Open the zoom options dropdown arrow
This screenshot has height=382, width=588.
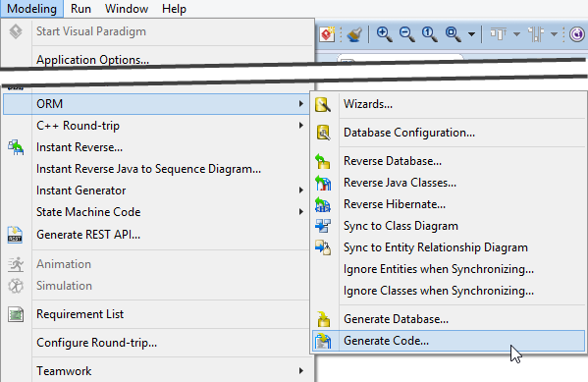(472, 34)
